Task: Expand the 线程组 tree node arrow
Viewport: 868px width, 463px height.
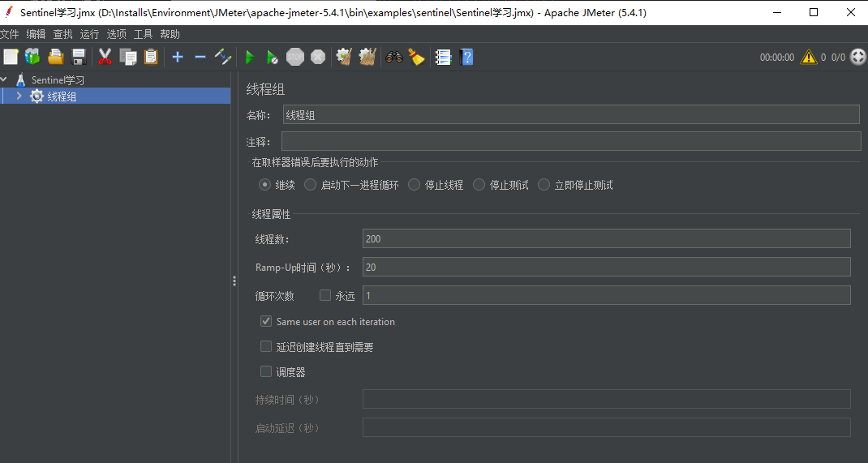Action: [x=19, y=96]
